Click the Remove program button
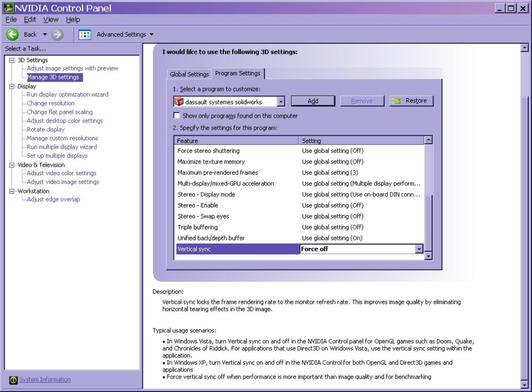This screenshot has width=532, height=392. 362,101
